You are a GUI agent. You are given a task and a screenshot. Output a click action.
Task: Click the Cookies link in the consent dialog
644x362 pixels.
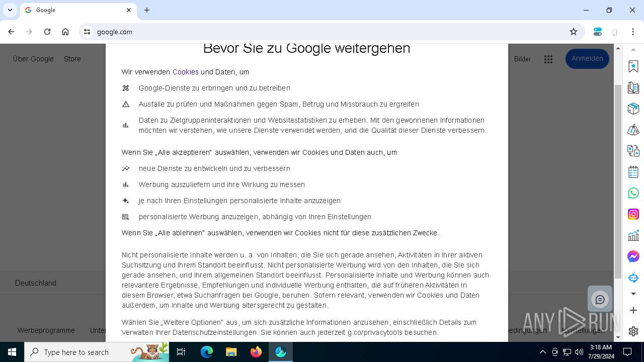coord(186,72)
